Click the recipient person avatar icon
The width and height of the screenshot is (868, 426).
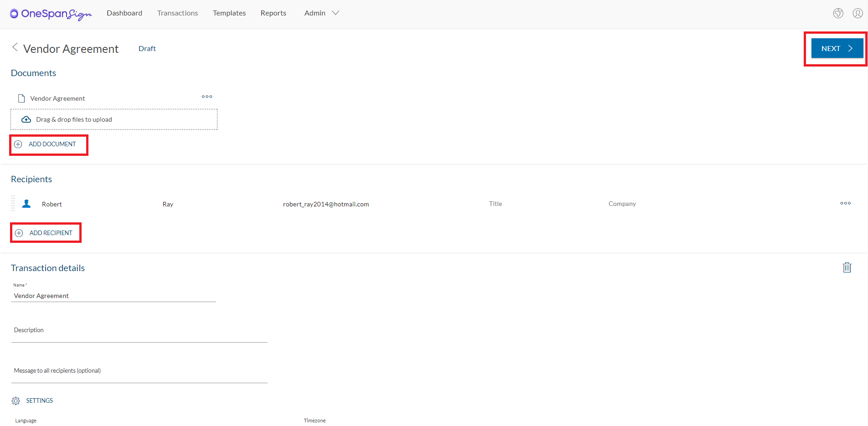click(x=26, y=204)
